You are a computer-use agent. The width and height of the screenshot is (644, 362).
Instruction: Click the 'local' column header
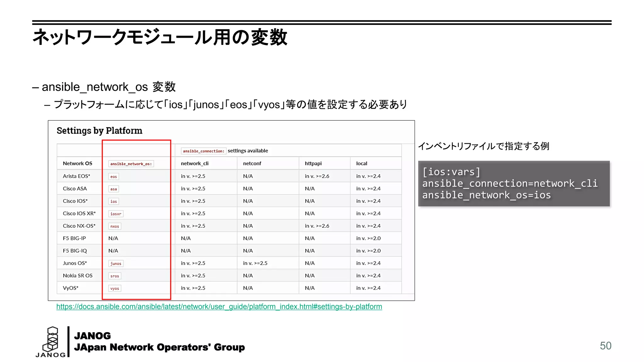coord(362,163)
